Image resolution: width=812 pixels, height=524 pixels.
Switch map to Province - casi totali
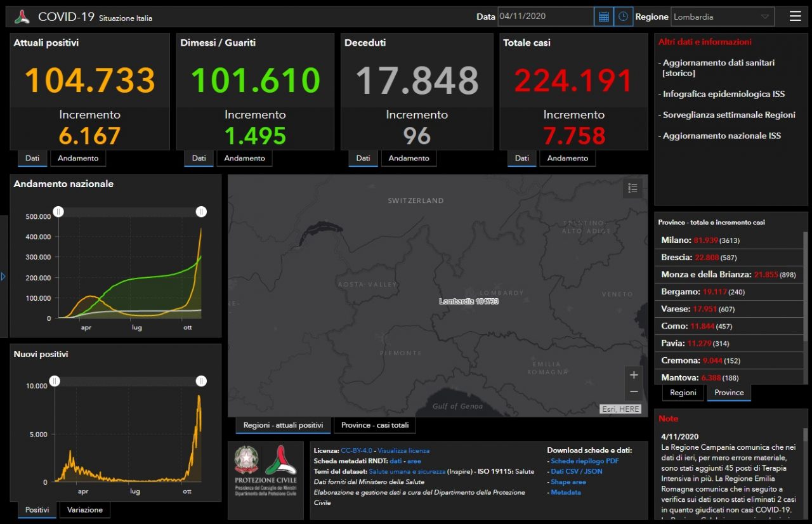375,426
